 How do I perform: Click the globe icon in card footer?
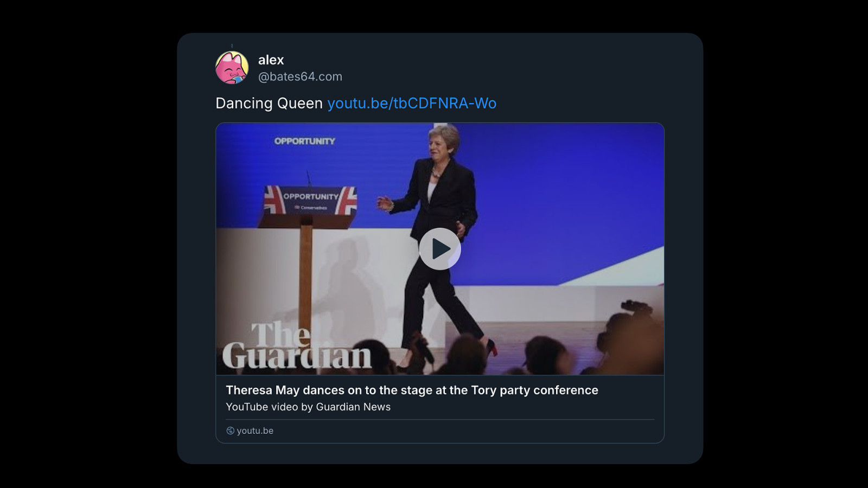[x=230, y=431]
